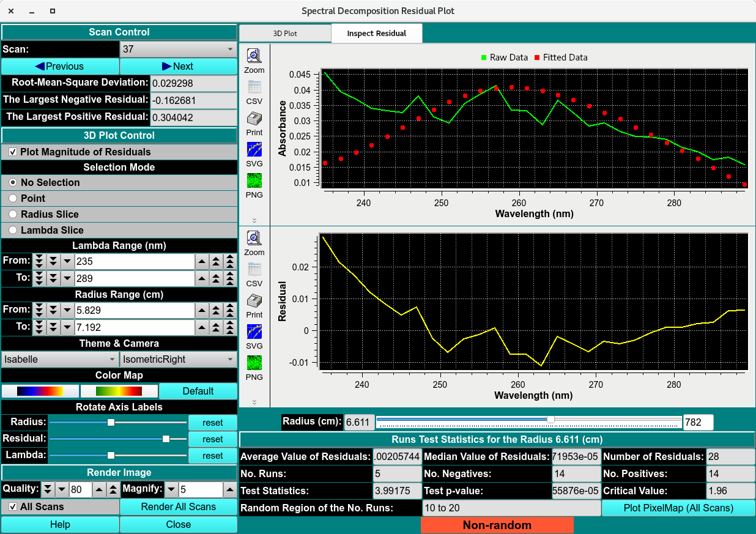Triple-down arrow for Lambda To value
Image resolution: width=756 pixels, height=534 pixels.
[x=39, y=279]
